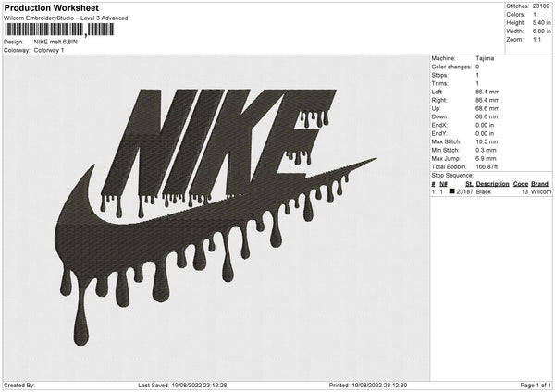Click the barcode under the worksheet title

[59, 30]
